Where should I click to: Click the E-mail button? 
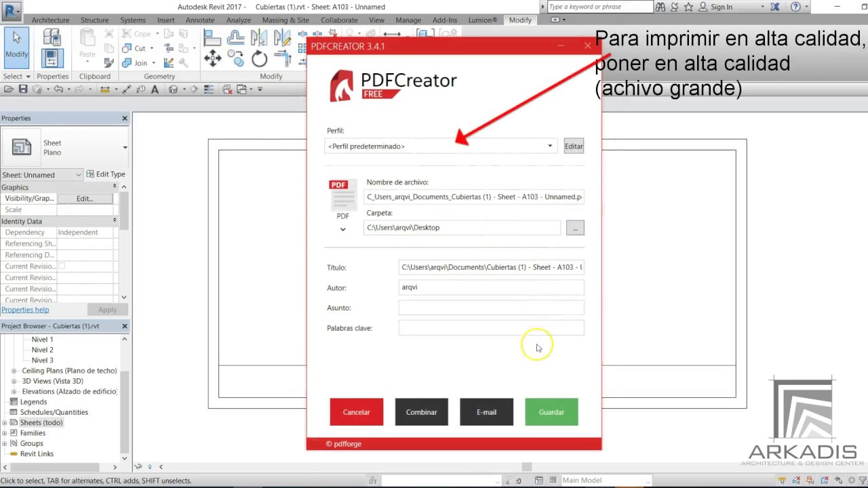(x=486, y=412)
